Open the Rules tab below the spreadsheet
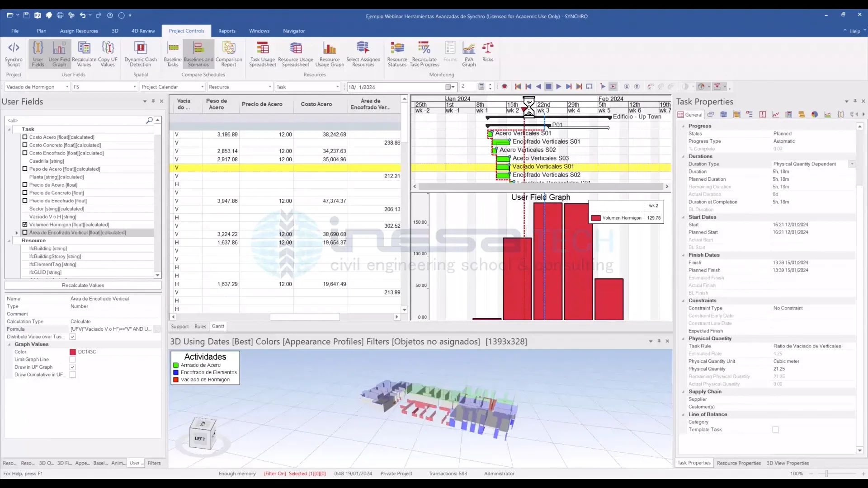 [200, 326]
